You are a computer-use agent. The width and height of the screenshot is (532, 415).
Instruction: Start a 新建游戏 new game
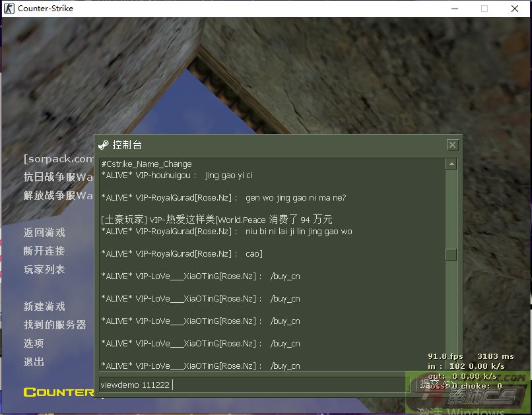pyautogui.click(x=44, y=307)
